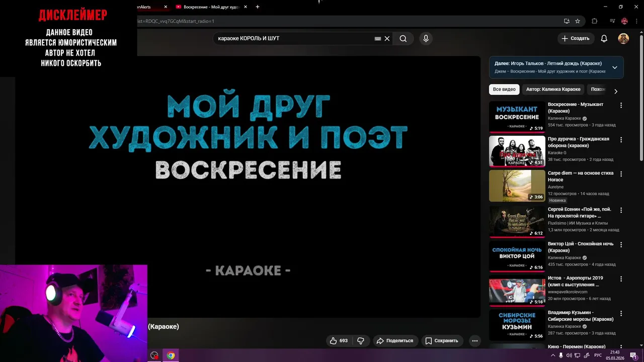Open options menu for Истов Аэропорты video

point(621,279)
